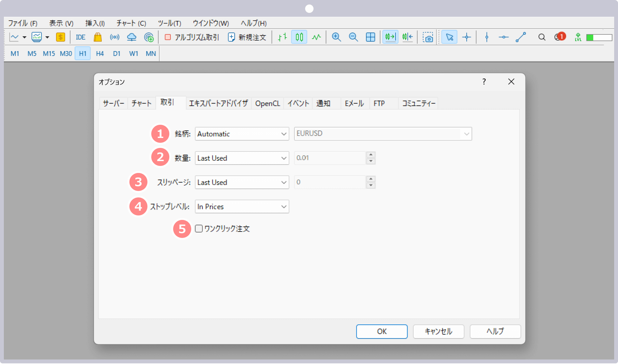Open the ツール(T) menu
The height and width of the screenshot is (364, 618).
pyautogui.click(x=170, y=23)
